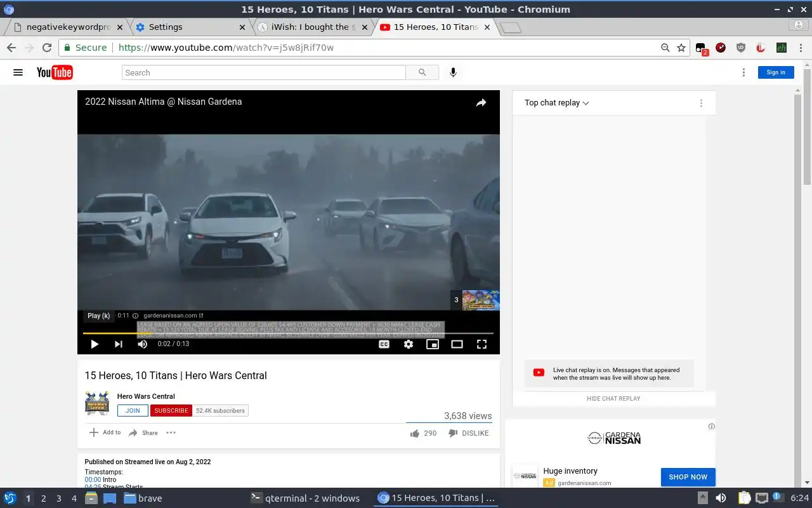Image resolution: width=812 pixels, height=508 pixels.
Task: Open YouTube settings three-dot menu near Sign in
Action: click(x=743, y=72)
